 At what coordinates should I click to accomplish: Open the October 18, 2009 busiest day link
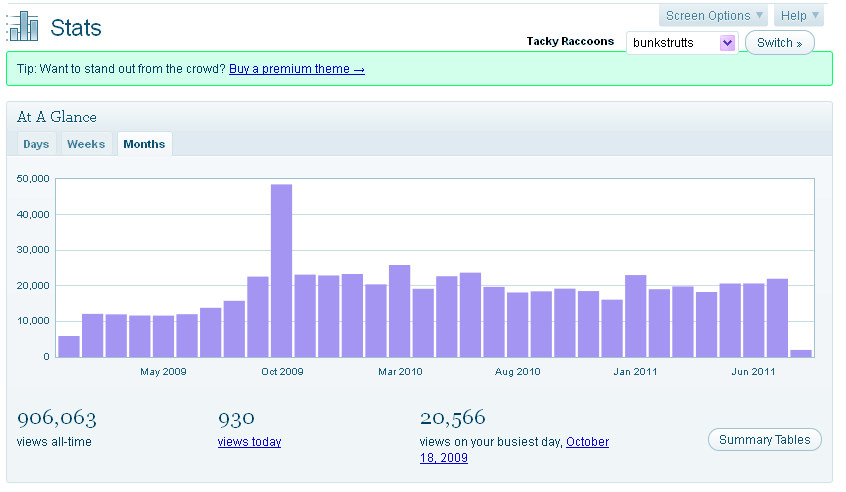coord(587,441)
